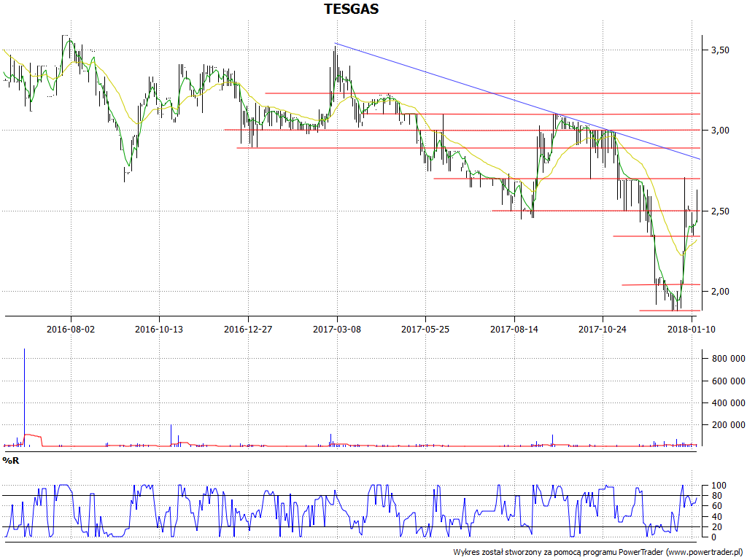Viewport: 747px width, 560px height.
Task: Select the 100 level on %R axis
Action: coord(719,486)
